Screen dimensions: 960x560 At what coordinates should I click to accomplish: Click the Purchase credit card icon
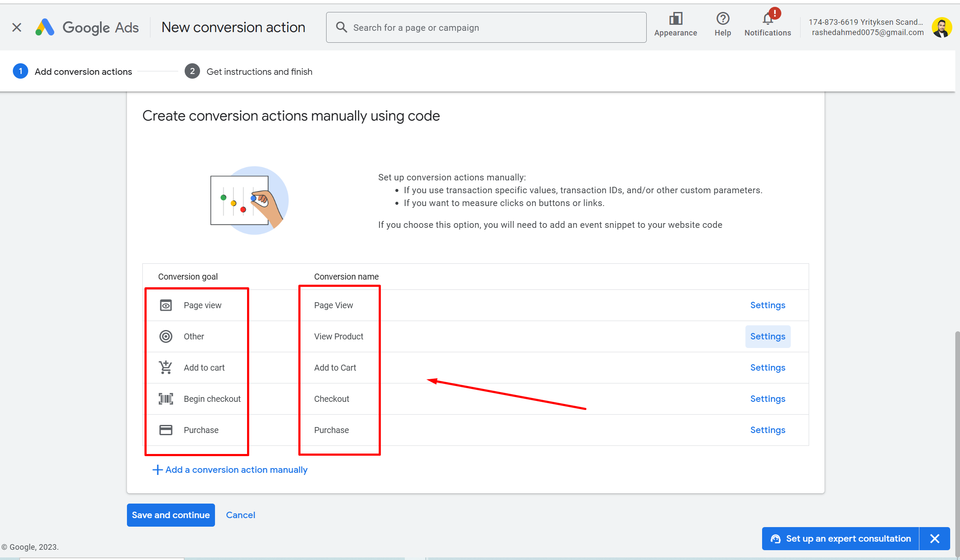(x=166, y=430)
